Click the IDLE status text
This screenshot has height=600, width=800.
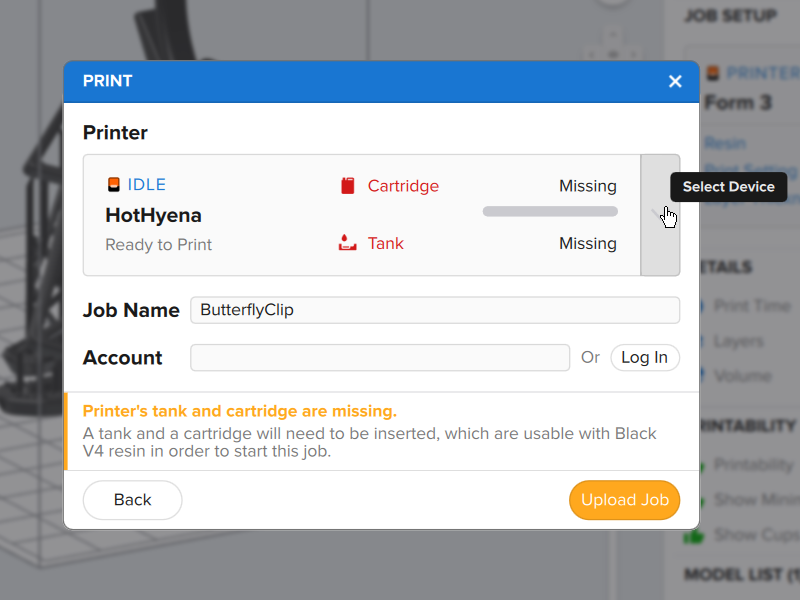tap(146, 184)
